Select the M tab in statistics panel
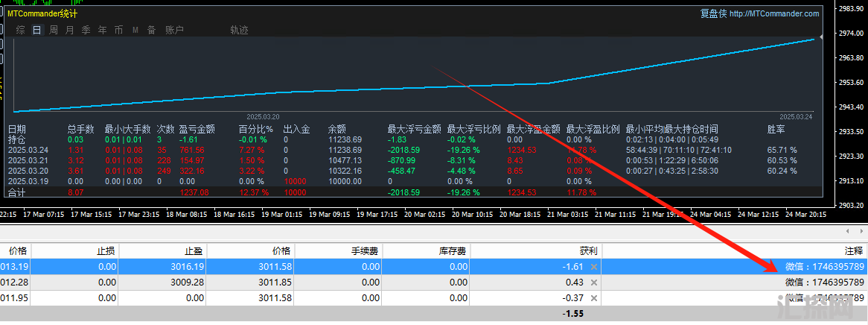Viewport: 868px width, 325px height. [135, 30]
